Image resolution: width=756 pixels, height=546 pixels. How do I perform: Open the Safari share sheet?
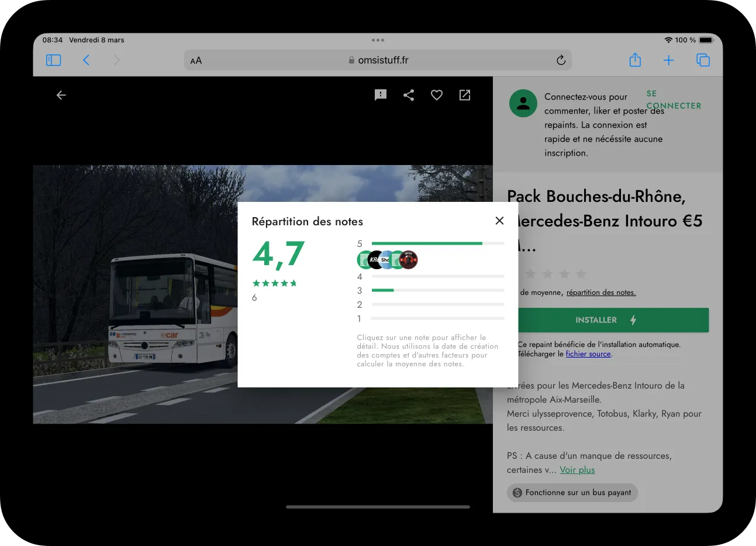635,60
